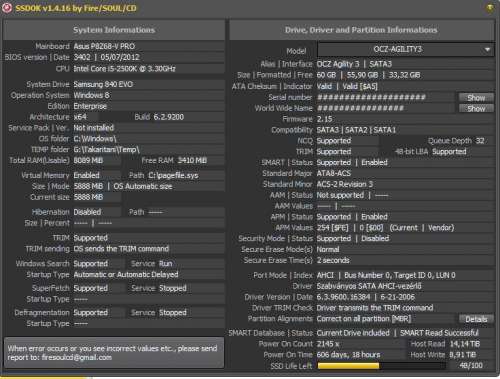Select the OCZ-AGILITY3 model combo box

[x=405, y=50]
